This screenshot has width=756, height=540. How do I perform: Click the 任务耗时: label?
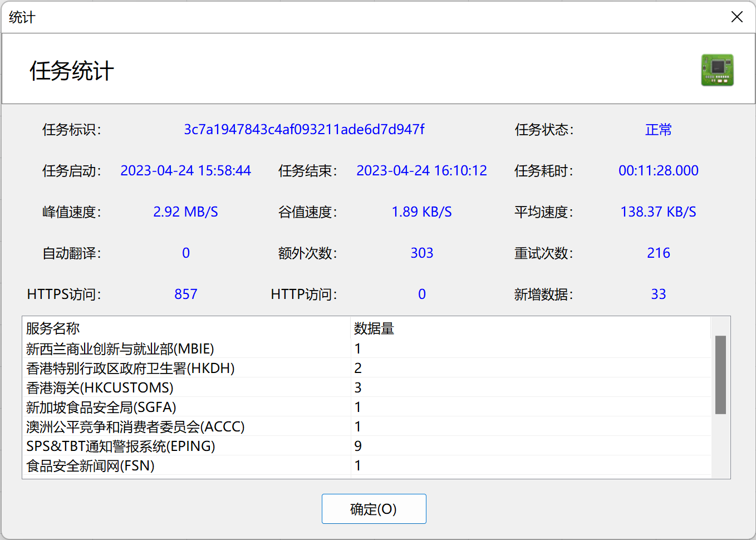tap(544, 171)
